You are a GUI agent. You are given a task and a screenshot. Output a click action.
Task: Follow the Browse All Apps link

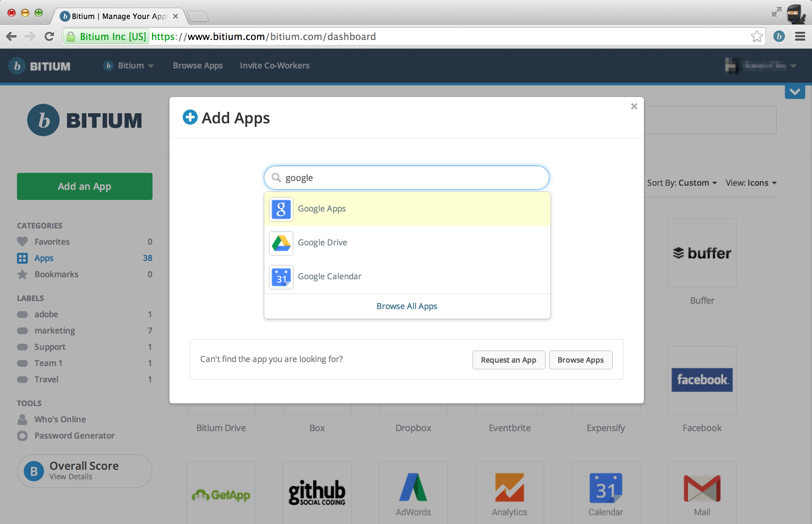coord(407,306)
